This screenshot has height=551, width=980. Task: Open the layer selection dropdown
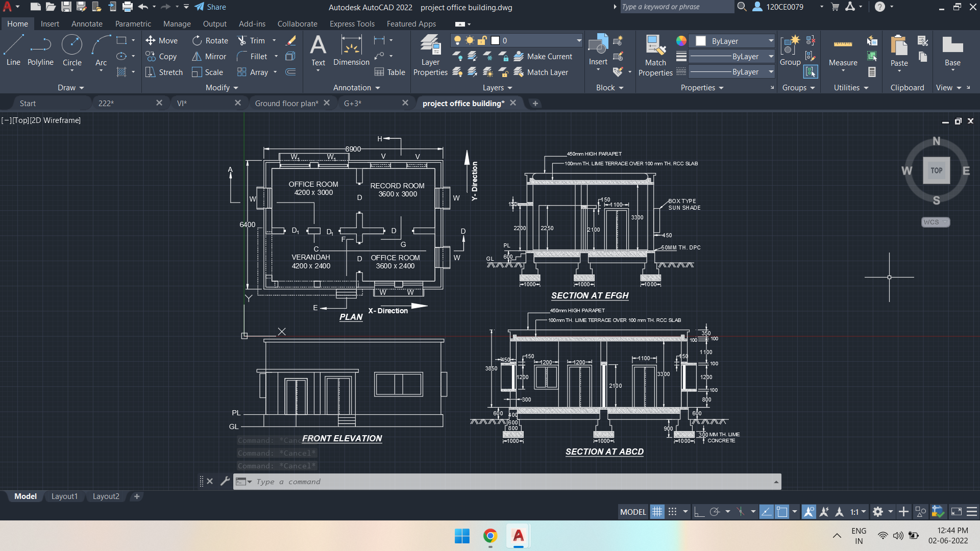pyautogui.click(x=577, y=40)
